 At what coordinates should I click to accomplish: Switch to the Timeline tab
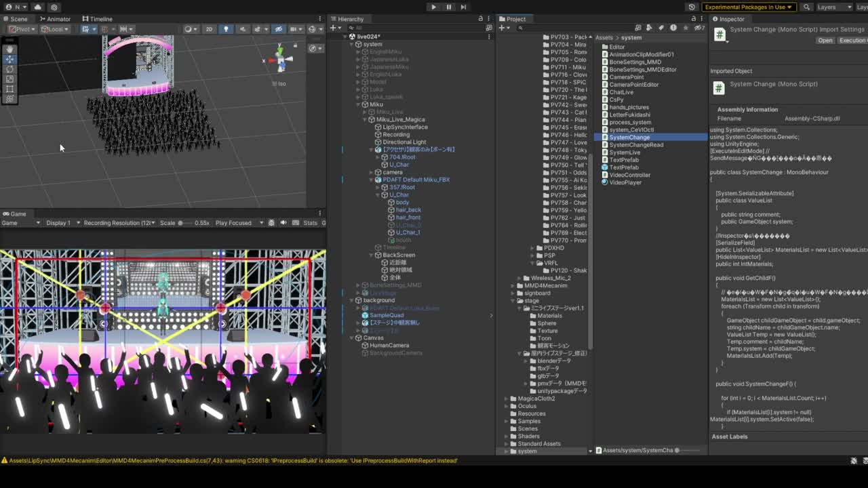coord(97,19)
